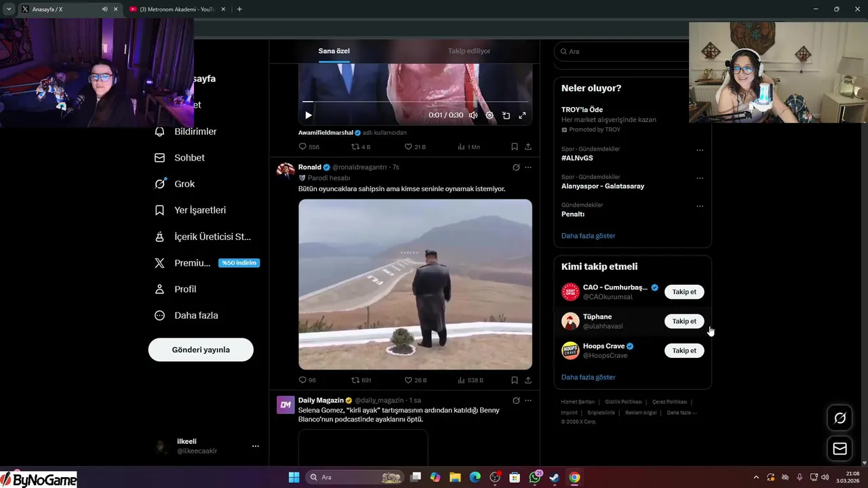Open Profil in sidebar
Viewport: 868px width, 488px height.
click(176, 289)
